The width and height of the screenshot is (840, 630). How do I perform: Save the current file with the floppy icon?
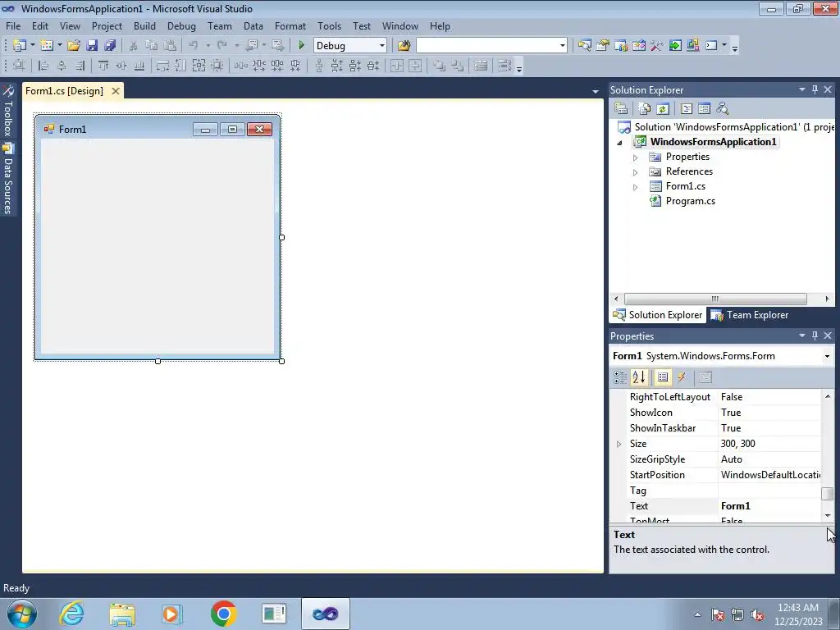[92, 46]
